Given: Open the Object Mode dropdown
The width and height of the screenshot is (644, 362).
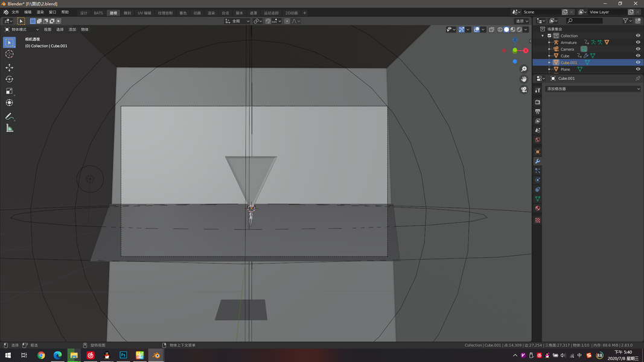Looking at the screenshot, I should [22, 30].
